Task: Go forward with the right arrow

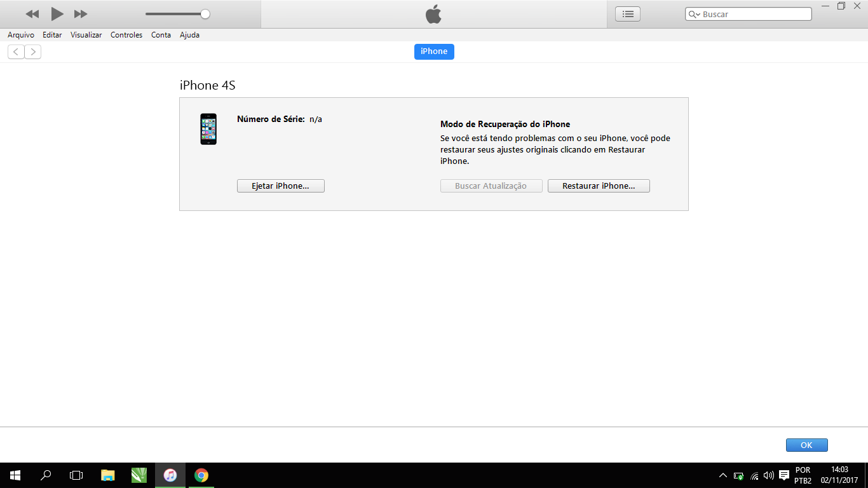Action: (33, 52)
